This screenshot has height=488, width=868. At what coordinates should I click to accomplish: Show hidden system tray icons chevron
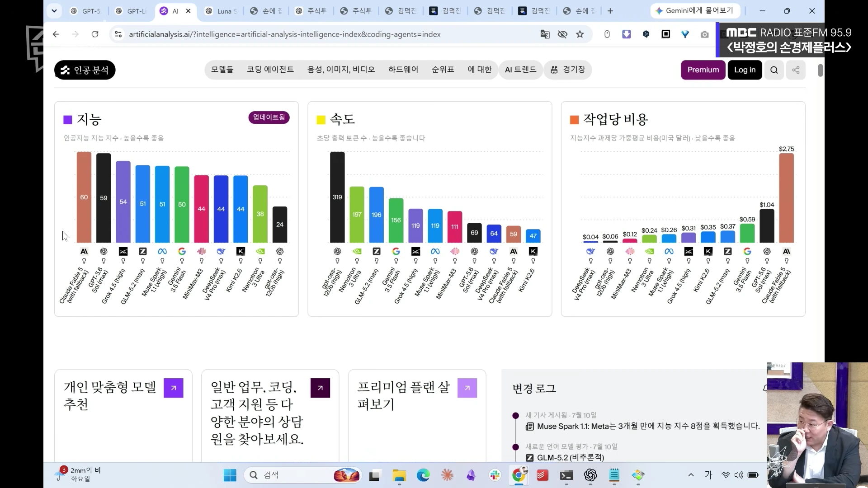pos(691,475)
